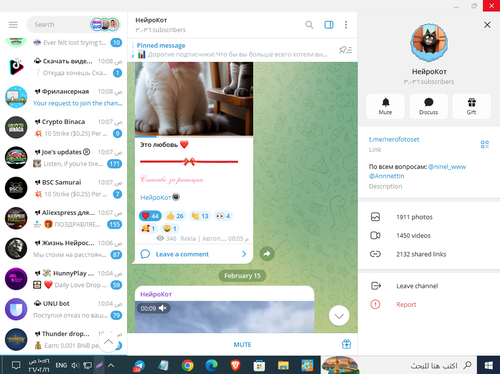This screenshot has height=374, width=500.
Task: Toggle the heart reaction with 44
Action: (150, 216)
